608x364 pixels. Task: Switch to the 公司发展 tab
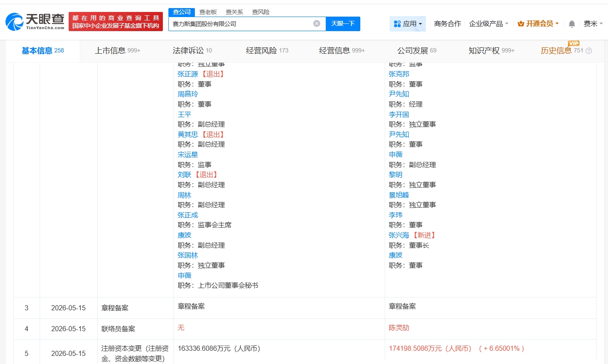[x=417, y=51]
